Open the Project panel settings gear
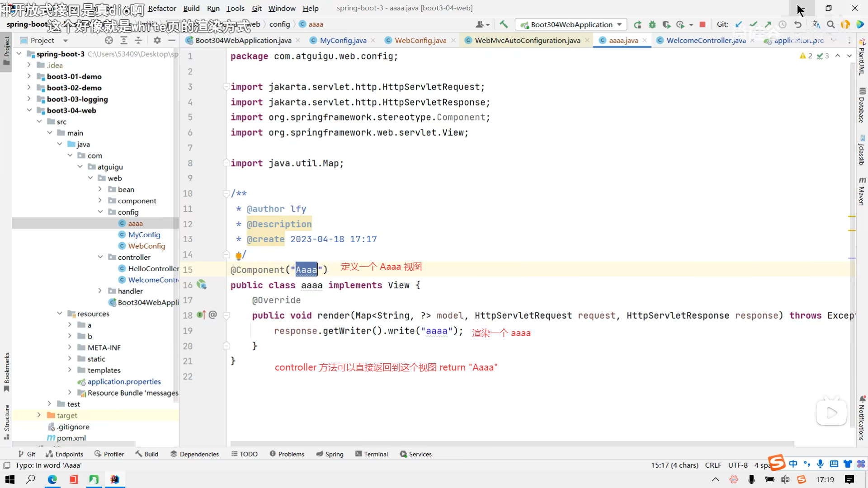868x488 pixels. click(x=157, y=40)
